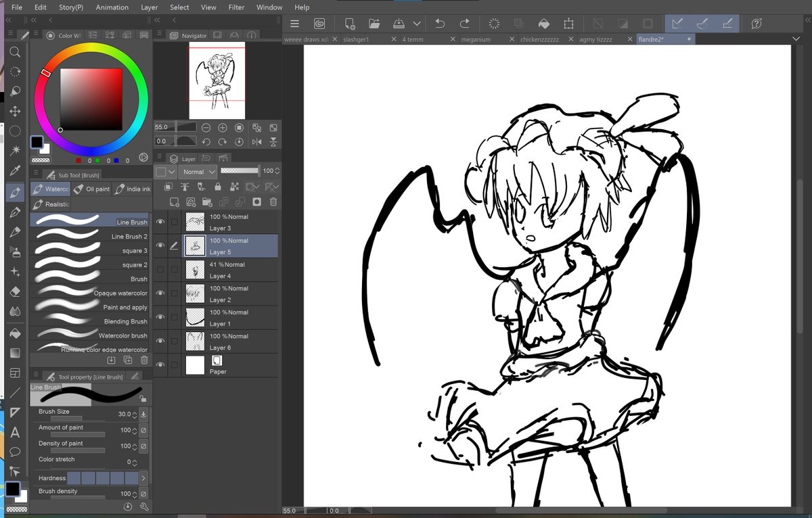Open the Filter menu
Screen dimensions: 812x518
click(x=236, y=7)
